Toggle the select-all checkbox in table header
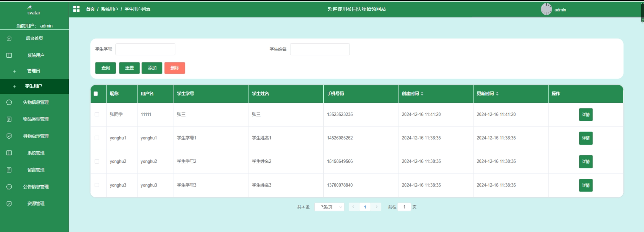The image size is (644, 232). pyautogui.click(x=96, y=94)
